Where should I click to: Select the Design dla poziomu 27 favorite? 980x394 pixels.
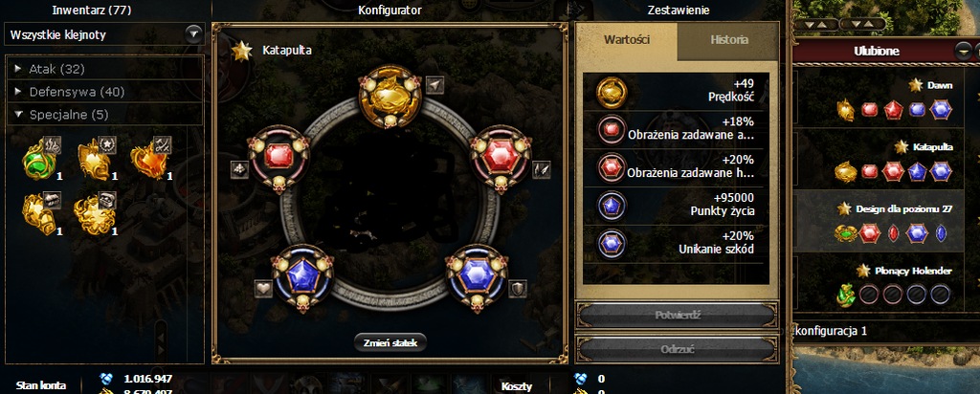tap(881, 220)
